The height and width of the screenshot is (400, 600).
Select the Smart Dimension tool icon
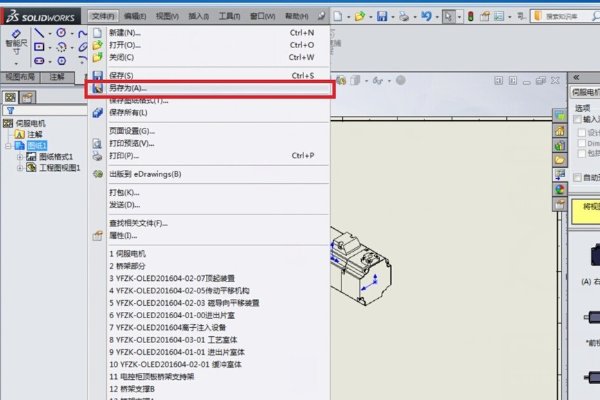pos(16,34)
